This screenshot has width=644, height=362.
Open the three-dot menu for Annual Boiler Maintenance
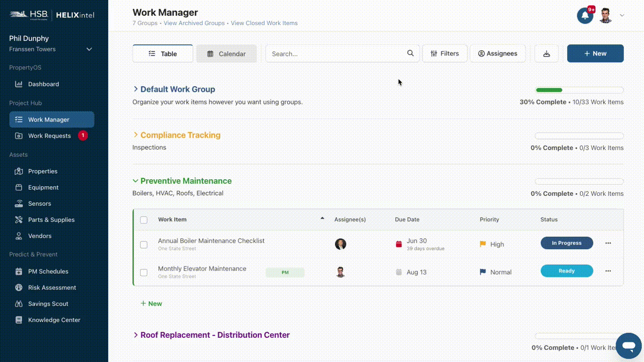pos(608,243)
